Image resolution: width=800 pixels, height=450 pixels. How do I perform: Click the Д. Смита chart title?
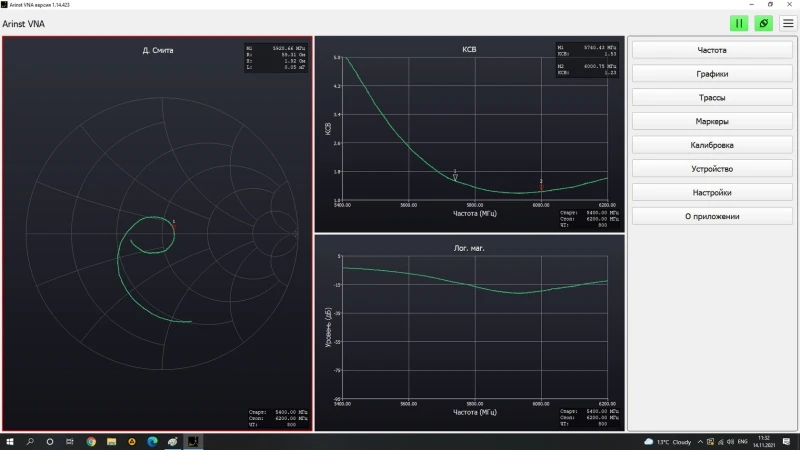[158, 51]
